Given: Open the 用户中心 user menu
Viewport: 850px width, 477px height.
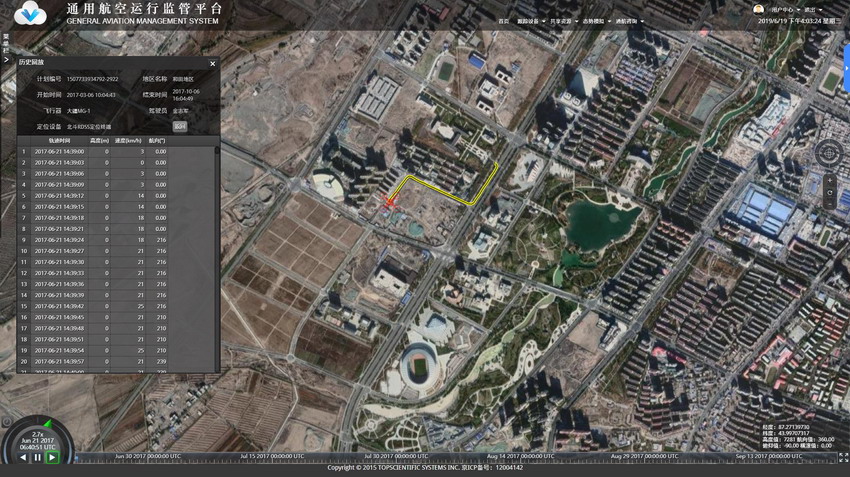Looking at the screenshot, I should 783,9.
